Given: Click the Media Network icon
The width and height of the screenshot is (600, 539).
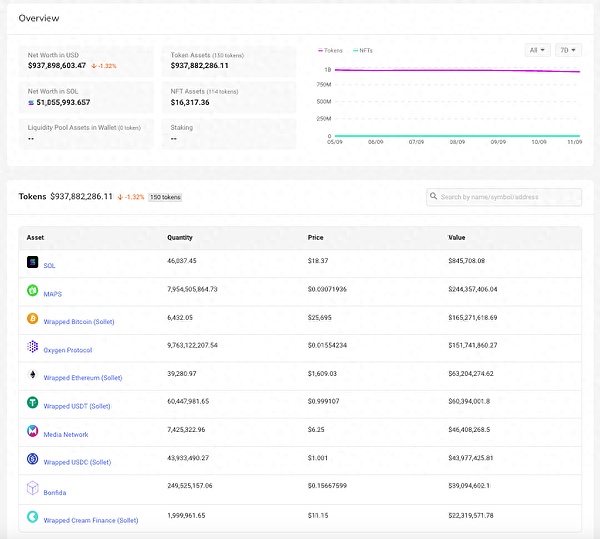Looking at the screenshot, I should click(33, 432).
